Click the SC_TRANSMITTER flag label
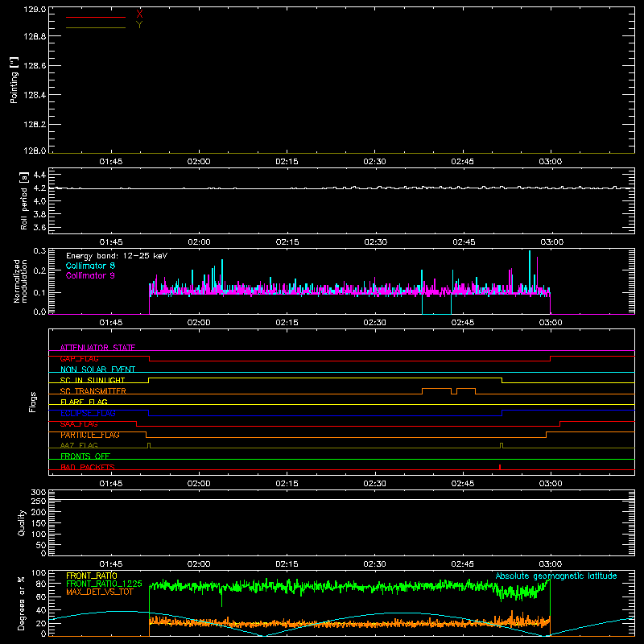 (93, 391)
